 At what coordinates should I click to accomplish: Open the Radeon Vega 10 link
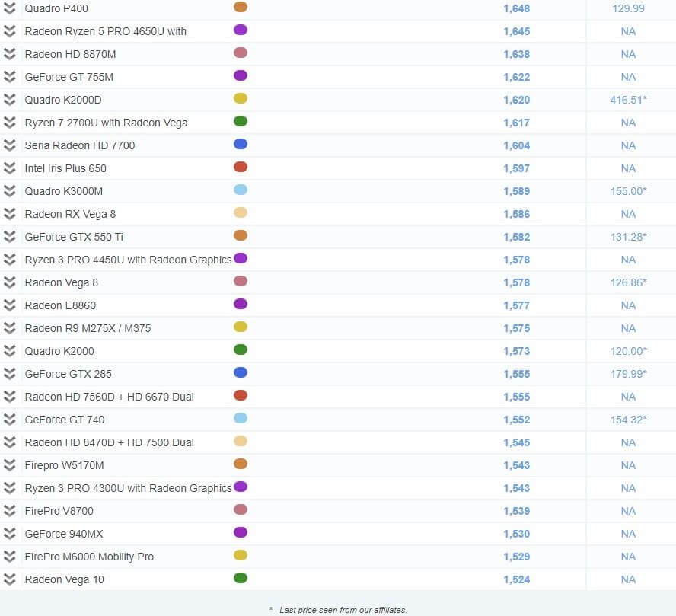click(x=64, y=579)
